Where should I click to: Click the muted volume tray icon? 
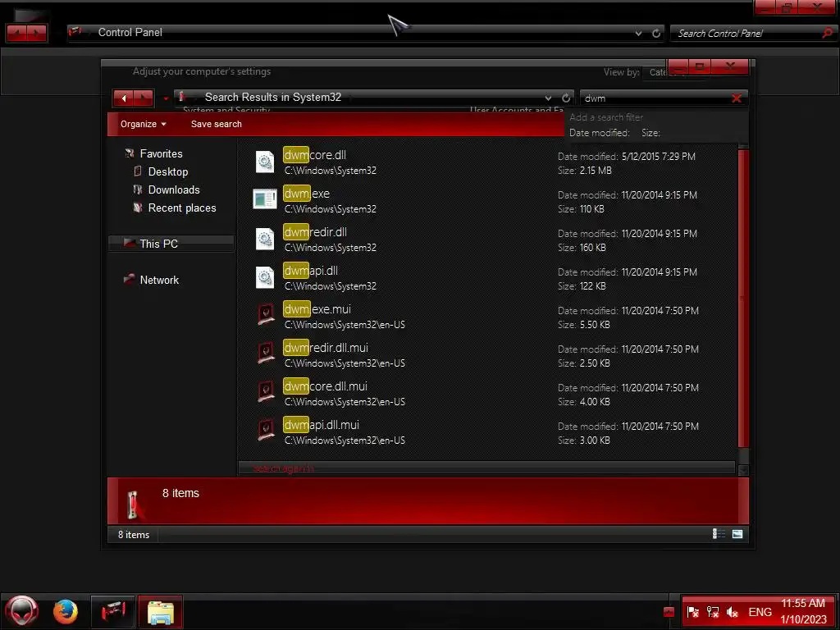click(x=733, y=612)
